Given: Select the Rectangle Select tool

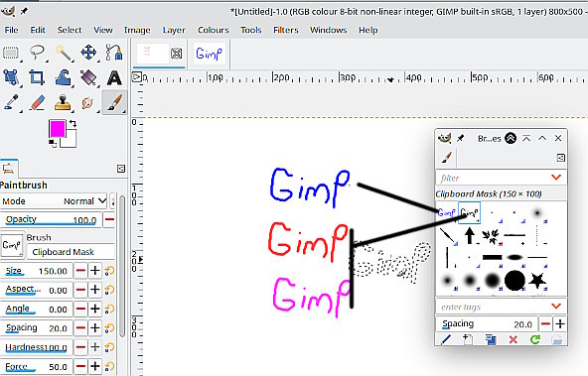Looking at the screenshot, I should tap(11, 53).
